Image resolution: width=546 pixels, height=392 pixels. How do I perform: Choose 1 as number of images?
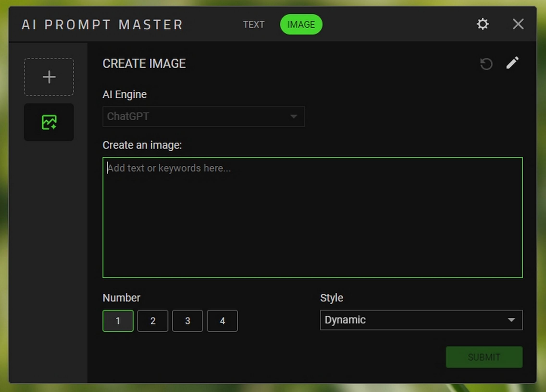click(118, 321)
